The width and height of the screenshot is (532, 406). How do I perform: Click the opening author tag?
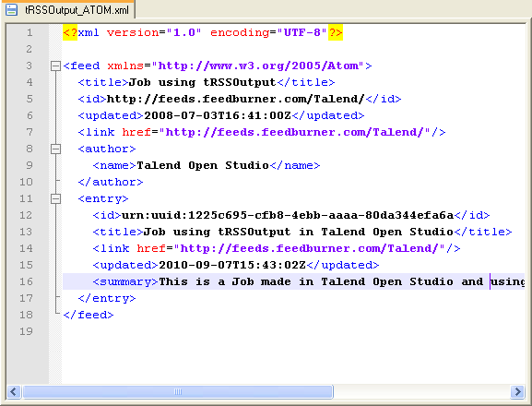coord(107,149)
